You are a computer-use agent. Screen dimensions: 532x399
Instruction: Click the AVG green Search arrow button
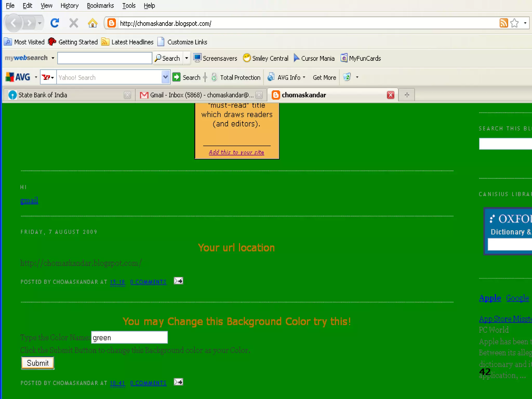[176, 77]
